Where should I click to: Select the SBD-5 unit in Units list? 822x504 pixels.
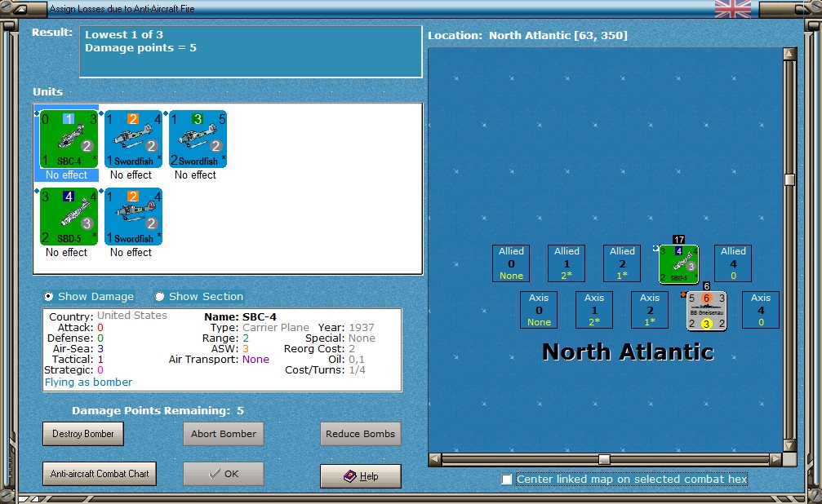[x=69, y=216]
